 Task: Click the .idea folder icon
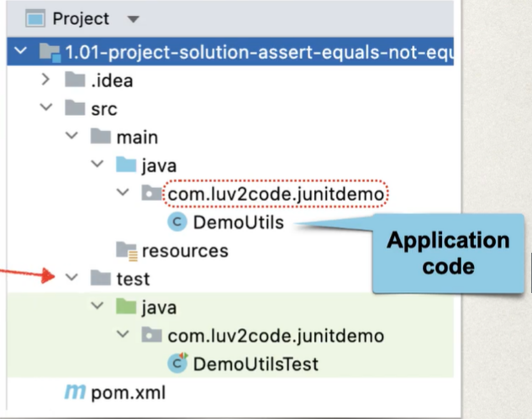coord(76,81)
